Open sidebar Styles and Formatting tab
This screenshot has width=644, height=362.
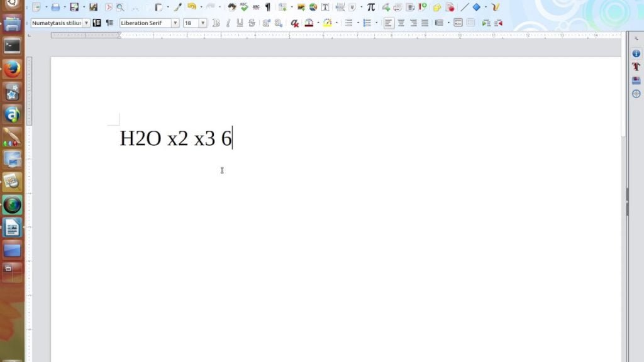click(636, 67)
